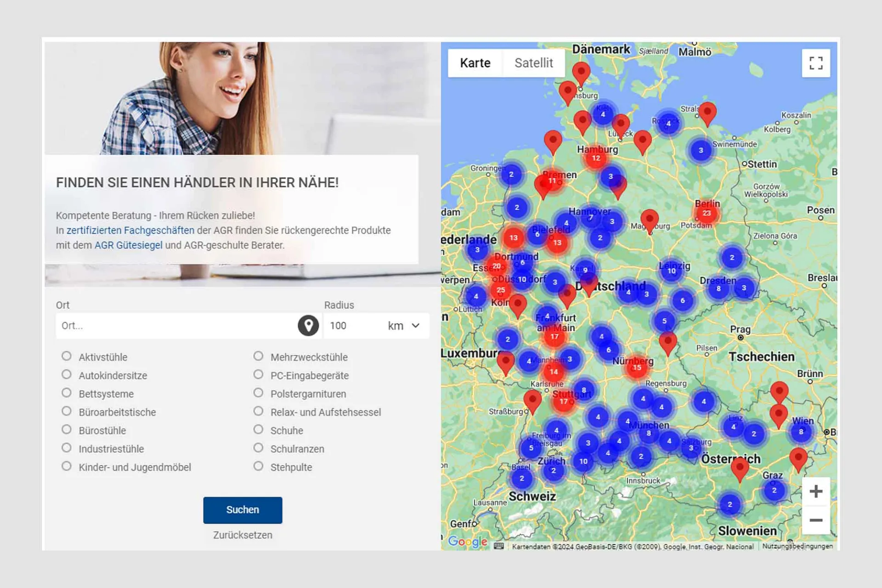The width and height of the screenshot is (882, 588).
Task: Toggle fullscreen map view
Action: coord(815,63)
